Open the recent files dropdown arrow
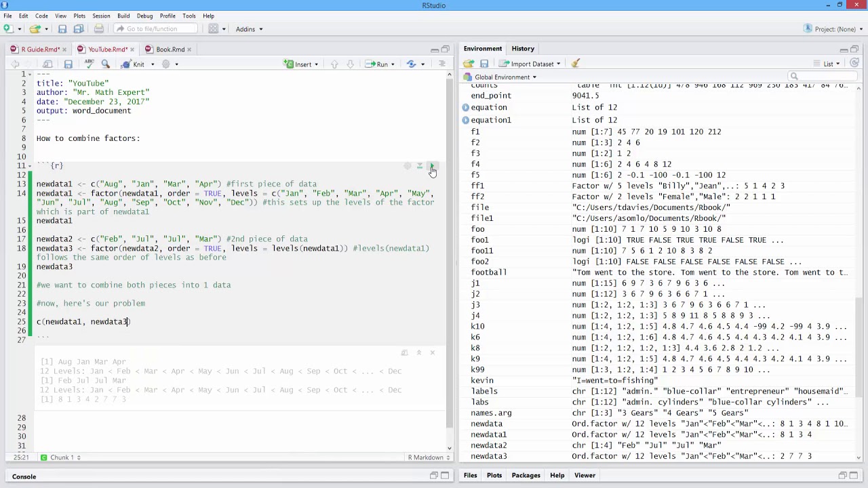Image resolution: width=868 pixels, height=488 pixels. coord(46,29)
